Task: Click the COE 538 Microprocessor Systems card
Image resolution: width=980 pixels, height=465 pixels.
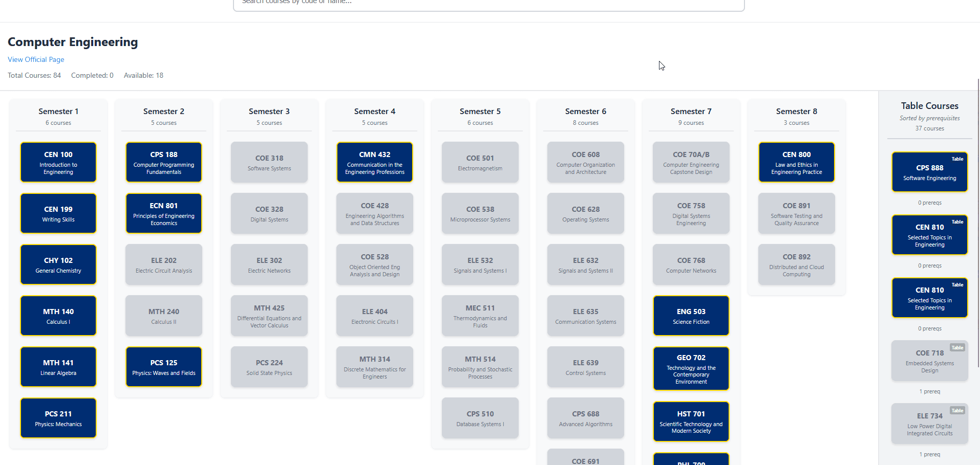Action: tap(480, 213)
